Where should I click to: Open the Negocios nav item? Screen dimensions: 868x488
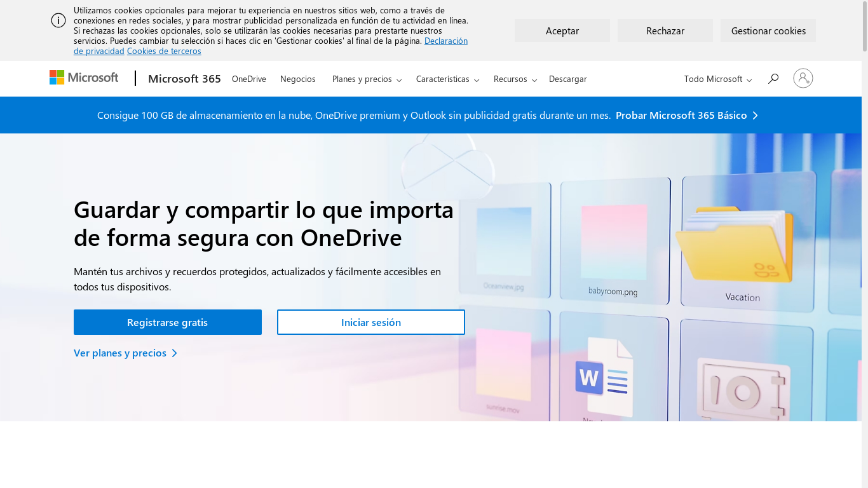298,79
